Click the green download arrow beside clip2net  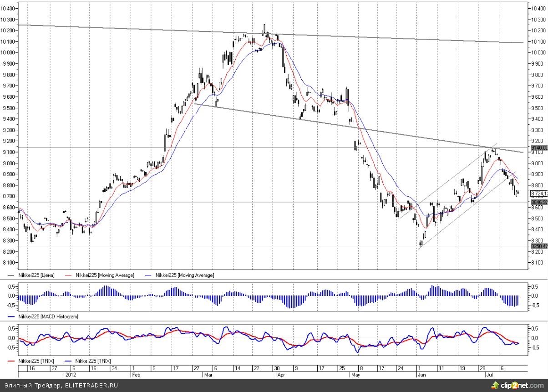(494, 385)
